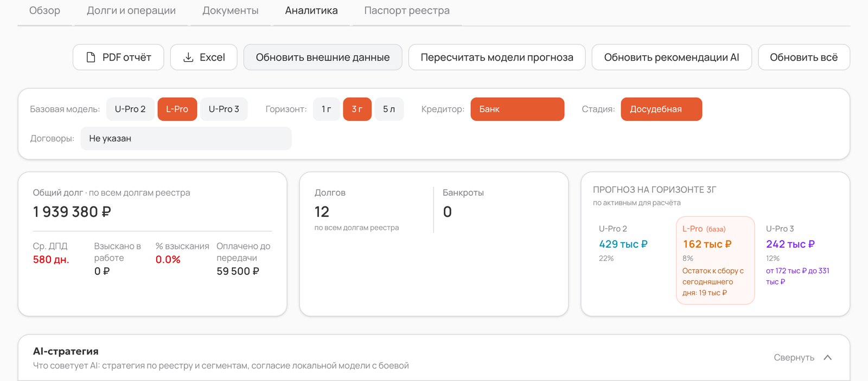The height and width of the screenshot is (381, 868).
Task: Select the Аналитика tab
Action: click(x=311, y=11)
